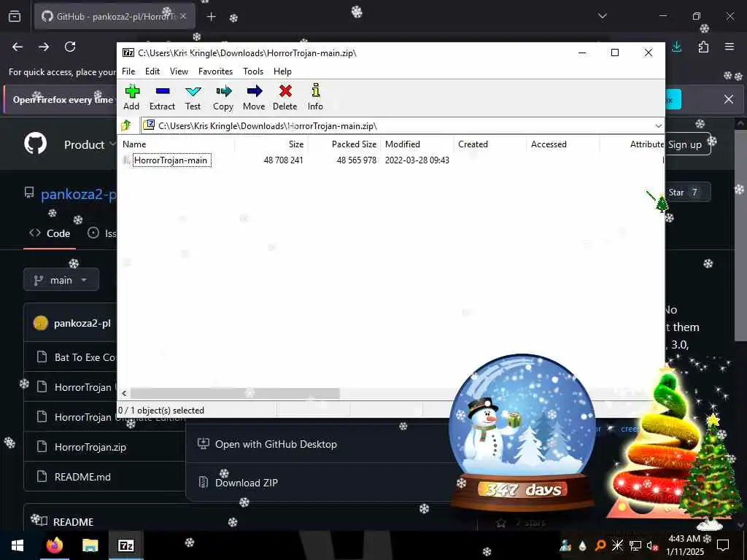Select the HorrorTrojan-main folder entry
Image resolution: width=747 pixels, height=560 pixels.
(171, 160)
